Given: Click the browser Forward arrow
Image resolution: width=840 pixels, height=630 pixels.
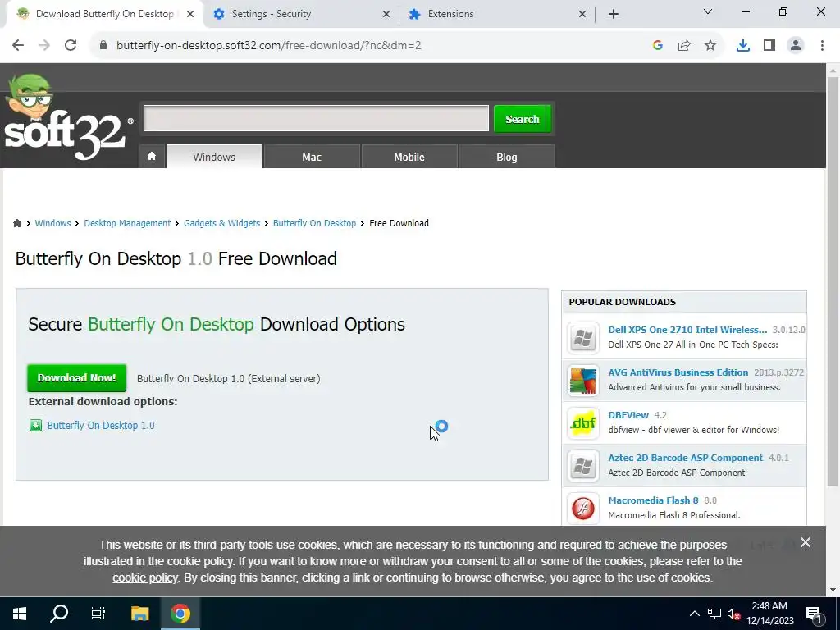Looking at the screenshot, I should click(44, 46).
